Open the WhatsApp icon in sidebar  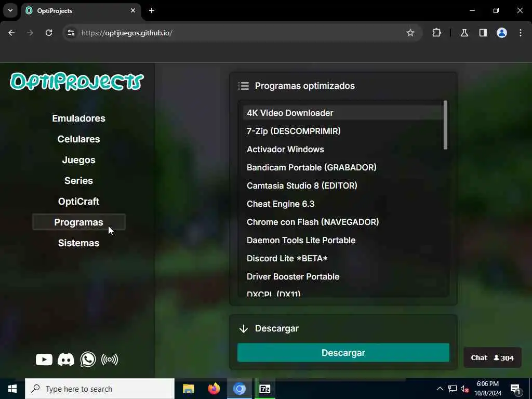click(88, 360)
